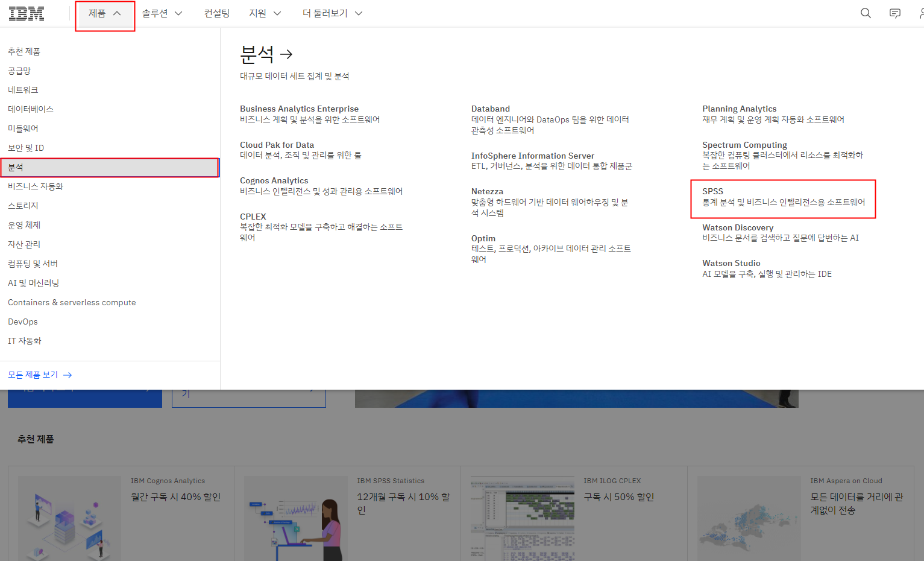The height and width of the screenshot is (561, 924).
Task: Select DevOps category
Action: coord(23,322)
